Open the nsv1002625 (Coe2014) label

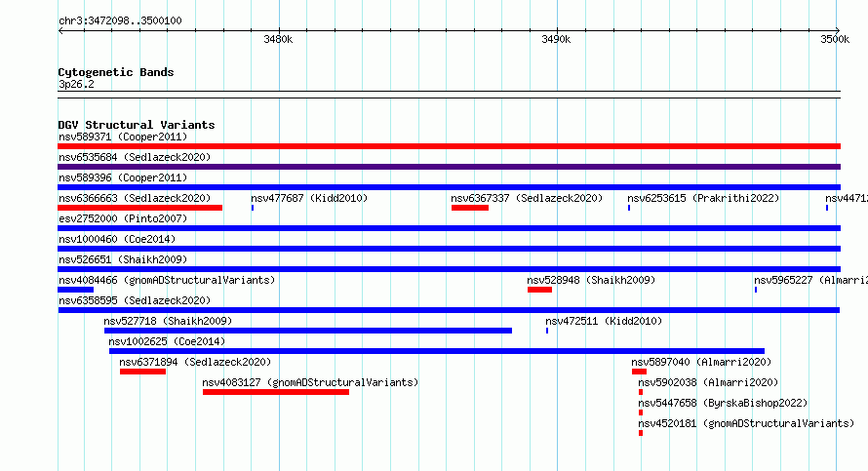tap(167, 341)
